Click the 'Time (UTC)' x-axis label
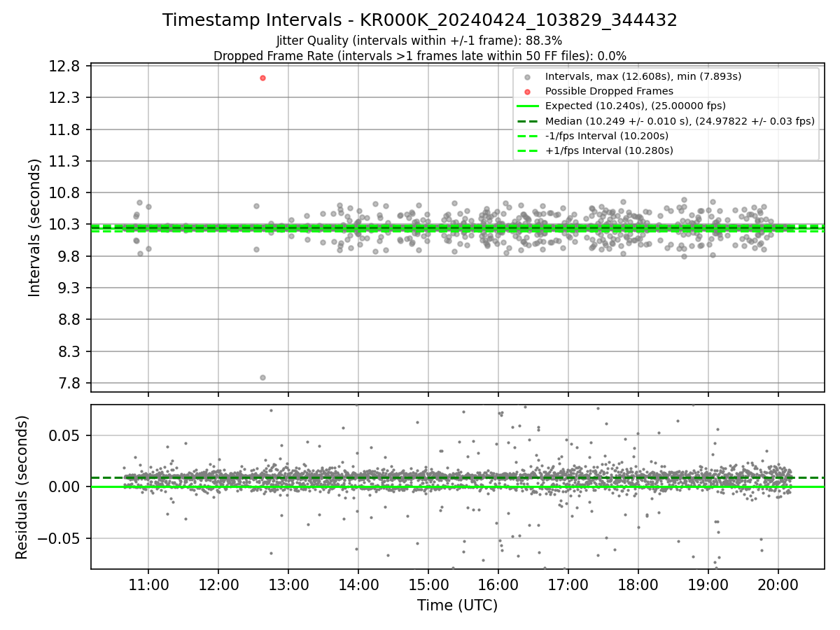The height and width of the screenshot is (630, 840). click(x=458, y=605)
